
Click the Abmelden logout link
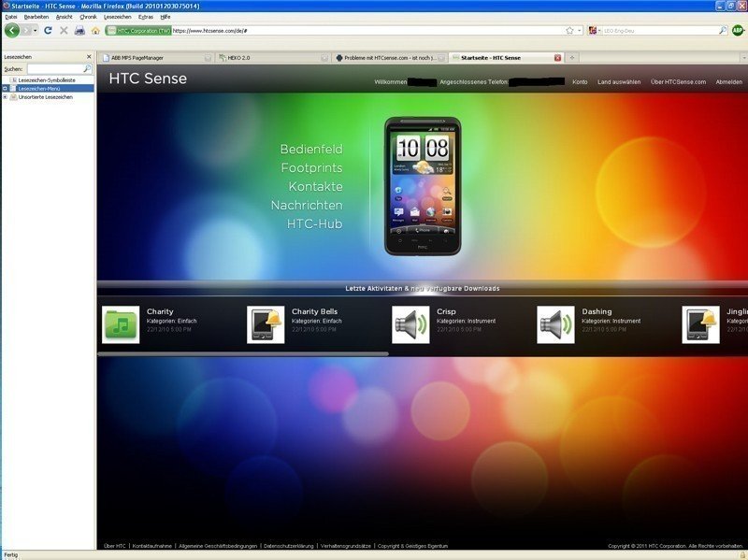pyautogui.click(x=729, y=82)
